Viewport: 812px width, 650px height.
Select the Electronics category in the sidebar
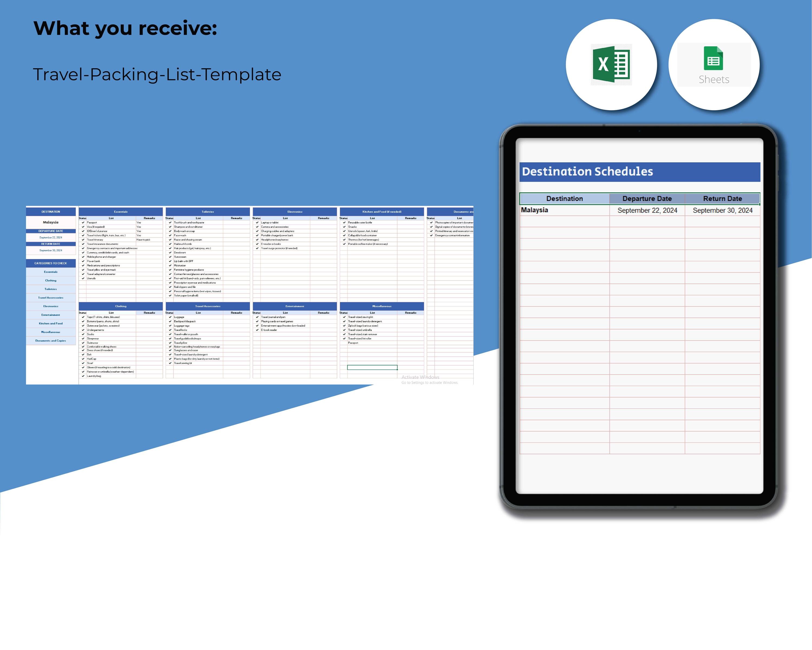click(51, 306)
